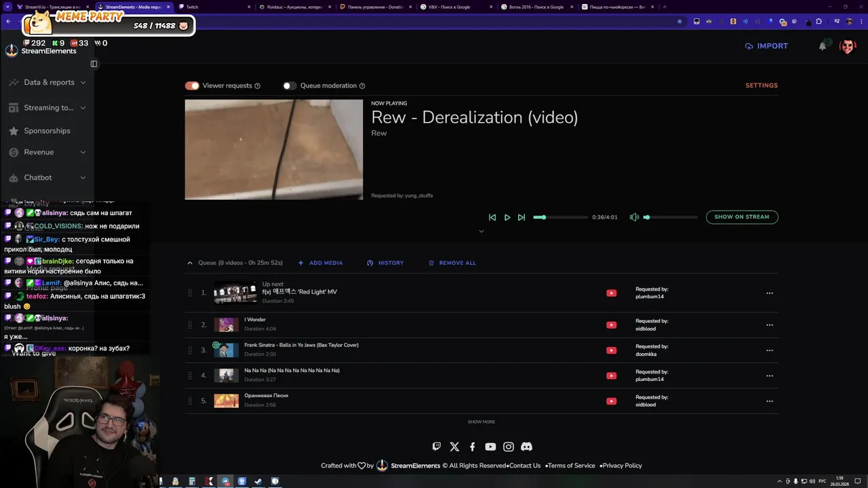Image resolution: width=868 pixels, height=488 pixels.
Task: Open the three-dot menu for Frank Sinatra row
Action: pos(770,350)
